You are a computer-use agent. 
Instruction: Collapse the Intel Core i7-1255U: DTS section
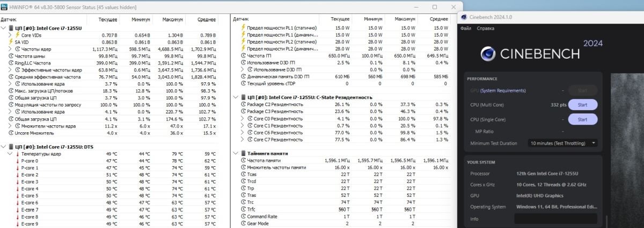coord(4,146)
